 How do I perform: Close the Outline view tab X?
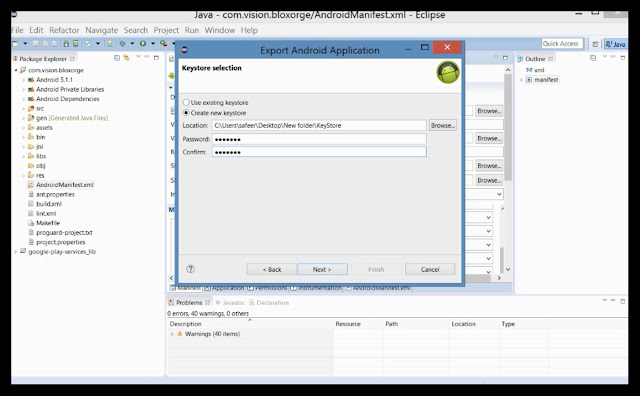(x=551, y=59)
